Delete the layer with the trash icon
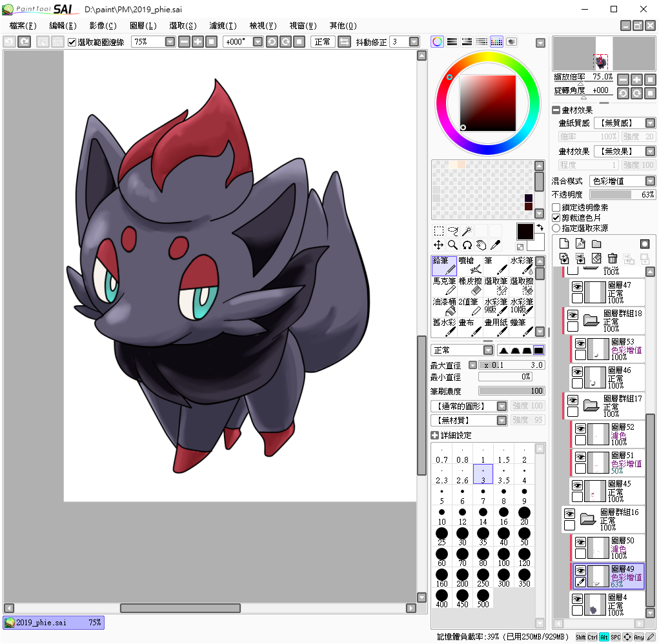The width and height of the screenshot is (659, 644). pos(613,258)
